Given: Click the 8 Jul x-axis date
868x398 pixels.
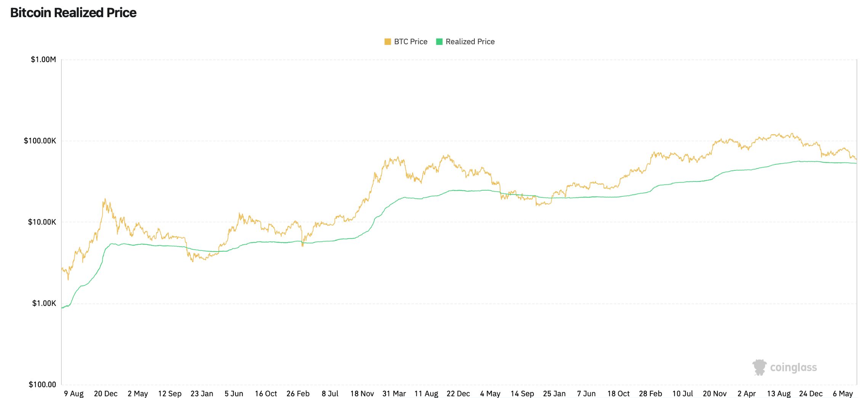Looking at the screenshot, I should tap(330, 393).
